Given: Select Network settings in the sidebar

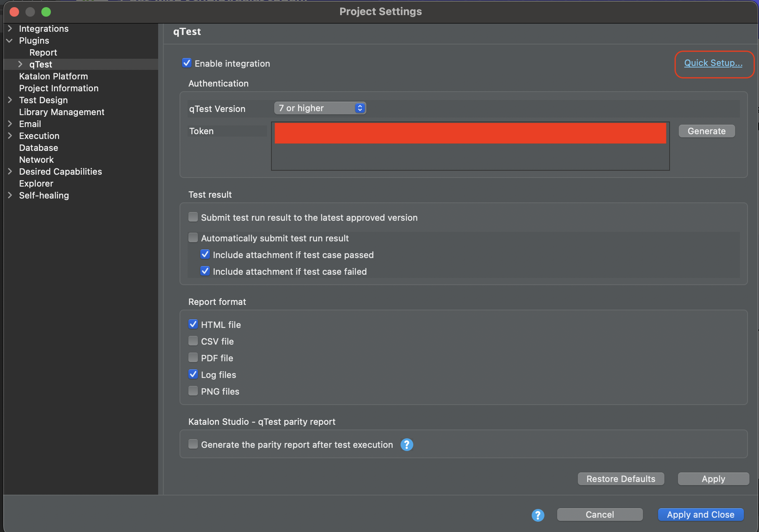Looking at the screenshot, I should click(36, 160).
